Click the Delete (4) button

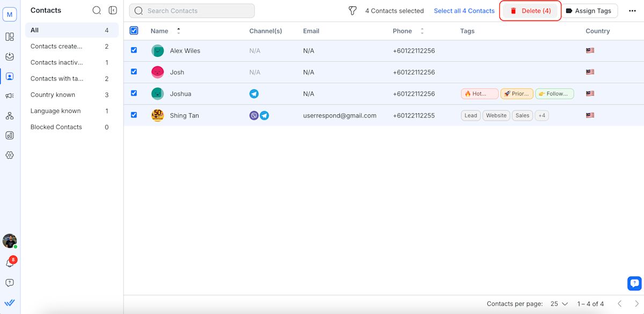(x=530, y=11)
